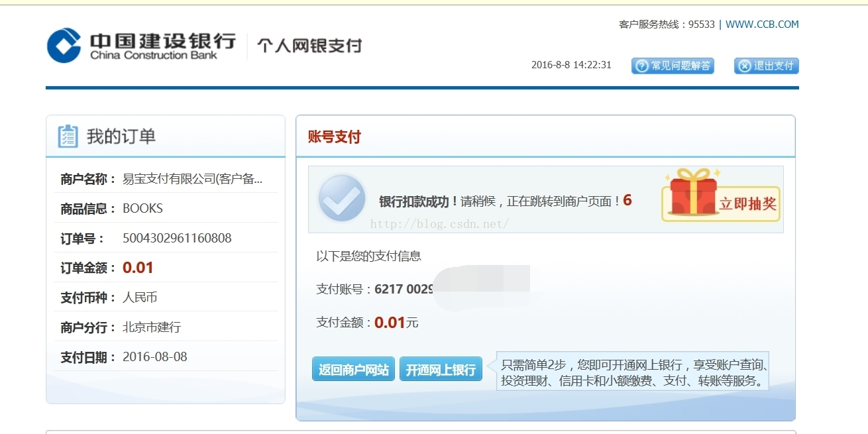Screen dimensions: 868x434
Task: Click the branch value 北京市建行
Action: pyautogui.click(x=152, y=327)
